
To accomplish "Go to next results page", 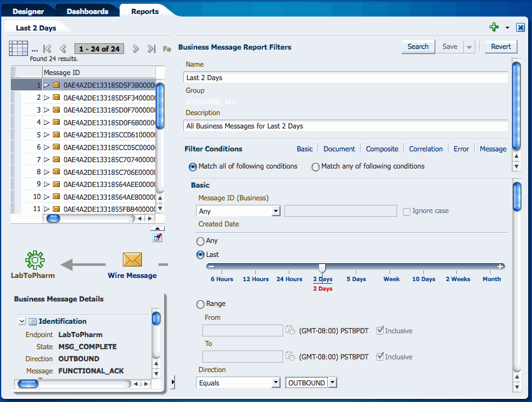I will point(136,49).
